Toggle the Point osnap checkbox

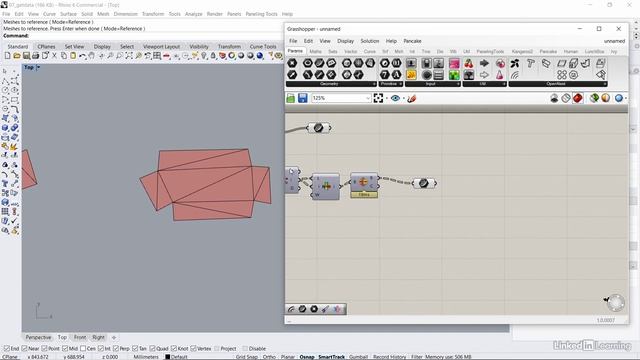44,349
